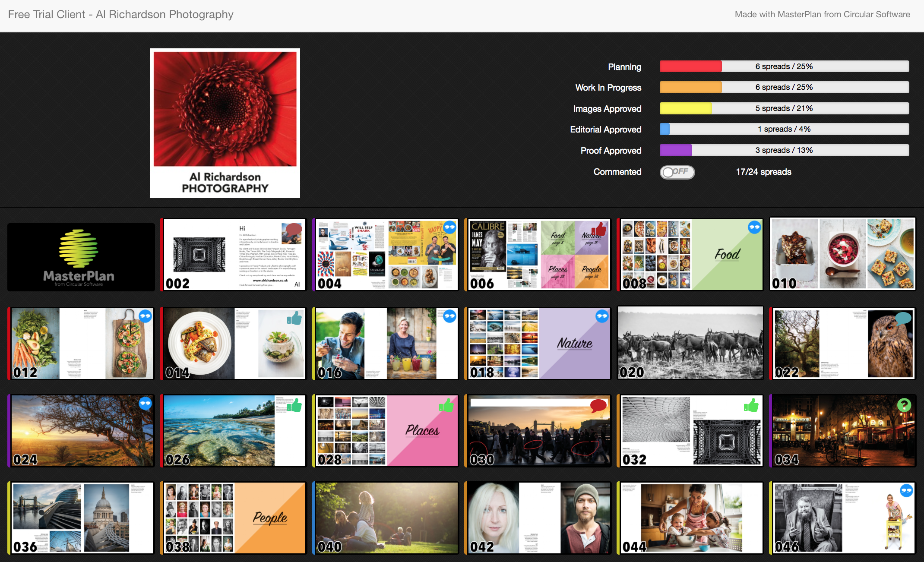This screenshot has width=924, height=562.
Task: Open blue comment icon on spread 004
Action: coord(449,227)
